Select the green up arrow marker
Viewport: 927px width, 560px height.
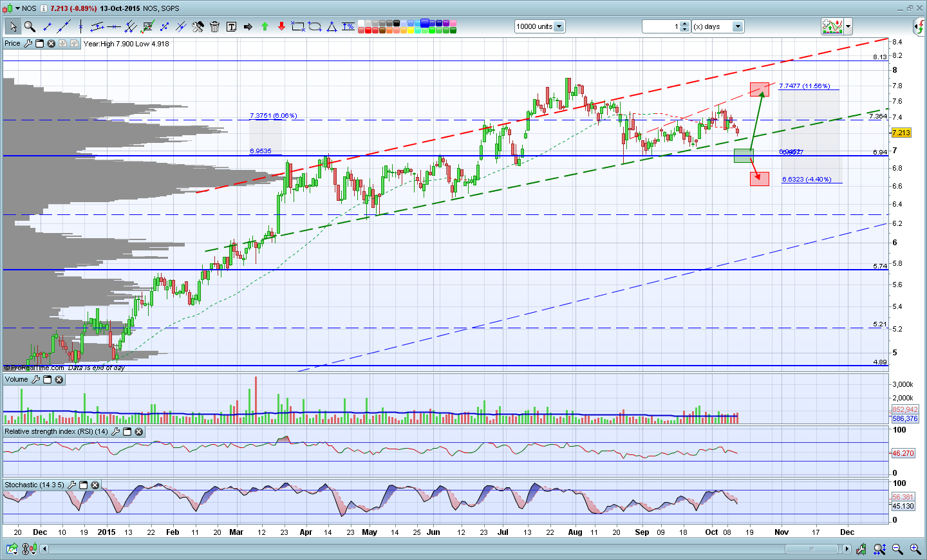265,26
